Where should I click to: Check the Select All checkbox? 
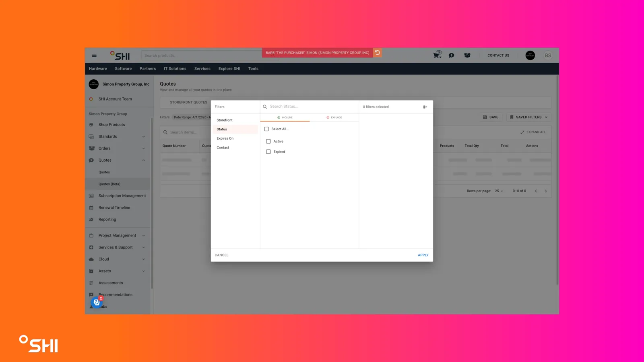click(266, 129)
